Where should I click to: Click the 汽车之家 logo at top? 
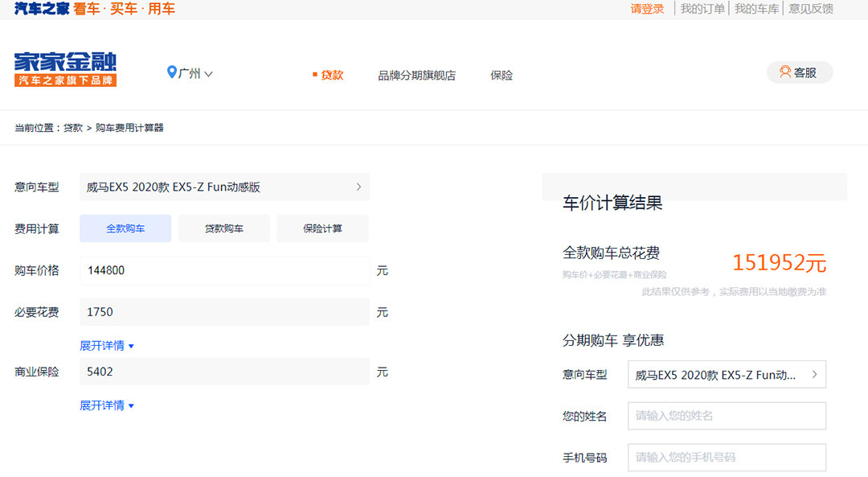42,9
